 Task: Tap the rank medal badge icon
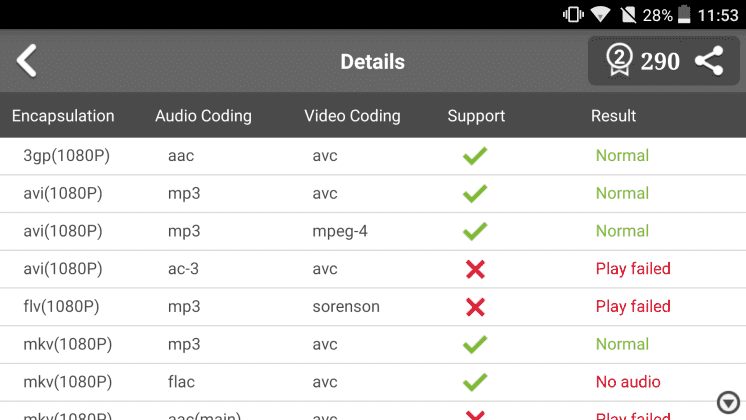click(619, 60)
